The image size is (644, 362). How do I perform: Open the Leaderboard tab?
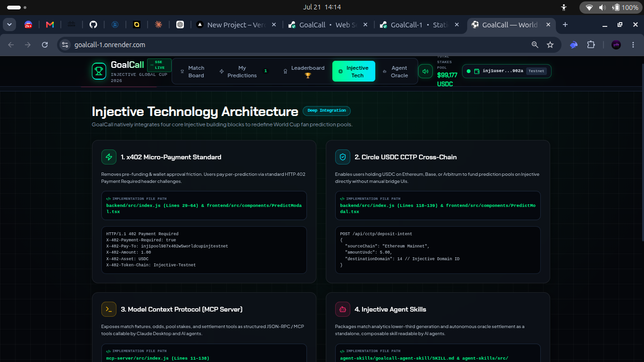click(x=304, y=72)
